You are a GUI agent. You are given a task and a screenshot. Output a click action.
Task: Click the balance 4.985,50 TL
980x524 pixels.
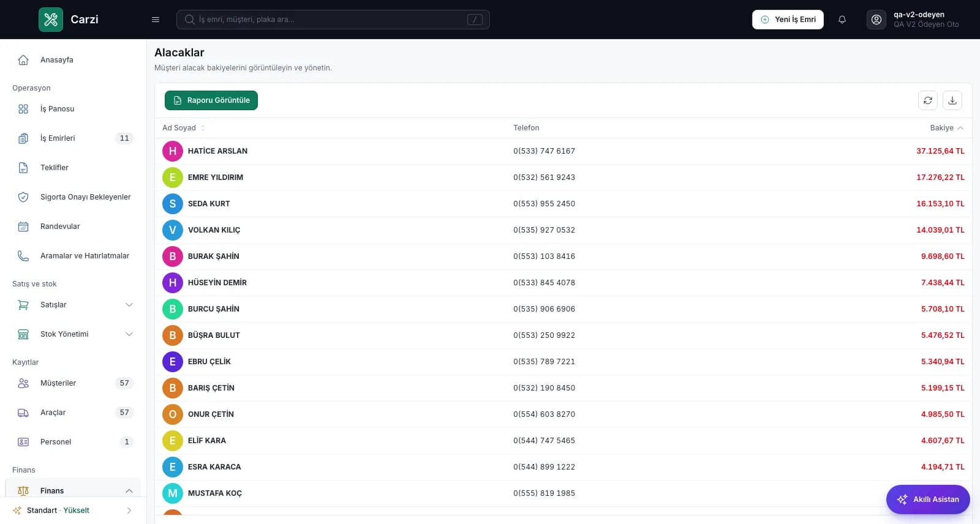943,414
